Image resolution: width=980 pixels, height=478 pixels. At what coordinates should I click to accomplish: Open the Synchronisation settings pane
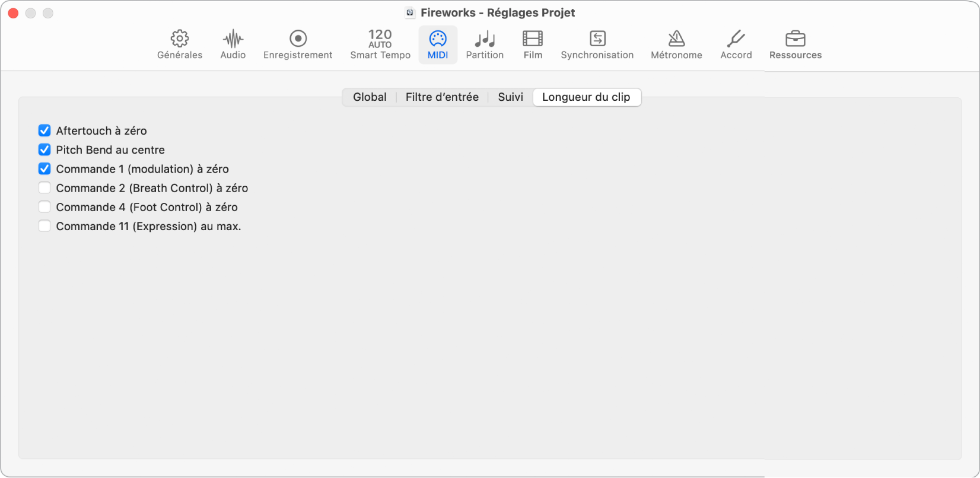point(597,45)
